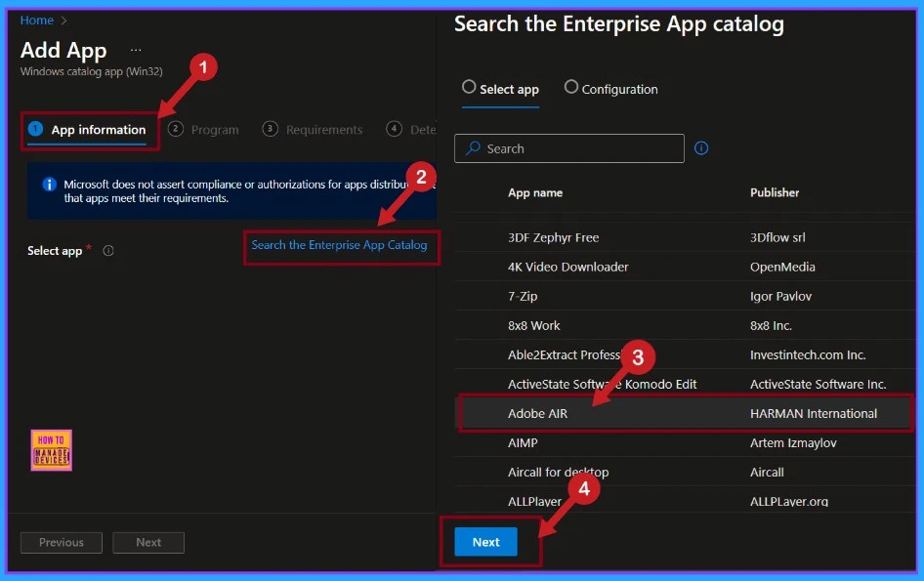This screenshot has height=581, width=924.
Task: Select the Adobe AIR app row
Action: 684,413
